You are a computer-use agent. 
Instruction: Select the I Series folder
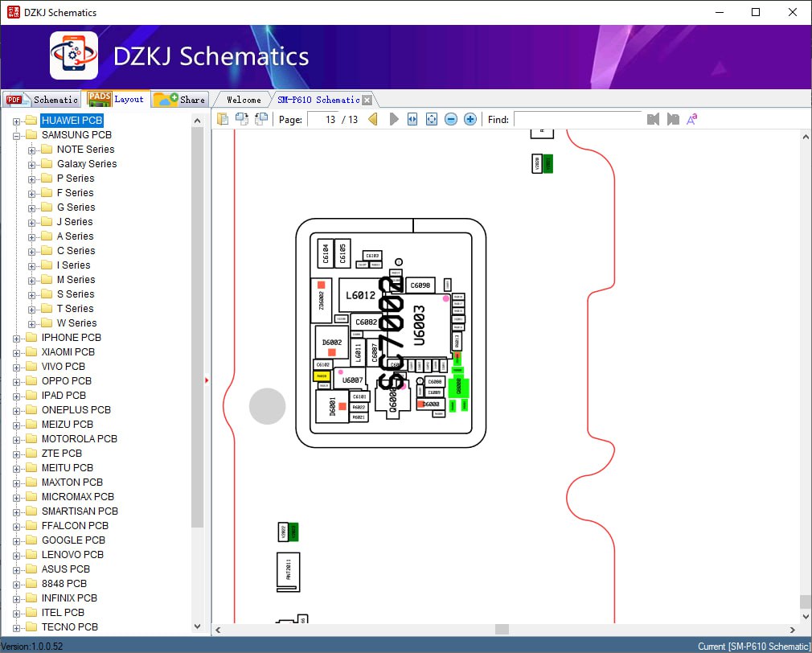[73, 265]
